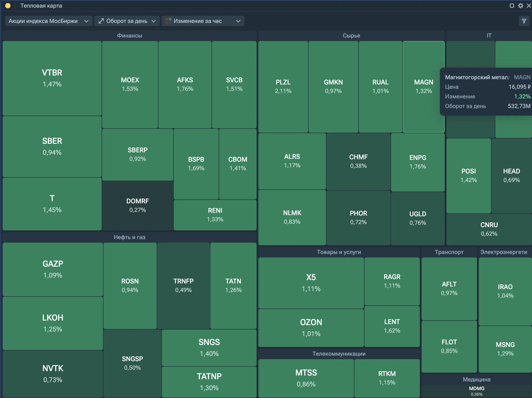Click the SVCB tile
Viewport: 532px width, 398px height.
[x=234, y=85]
